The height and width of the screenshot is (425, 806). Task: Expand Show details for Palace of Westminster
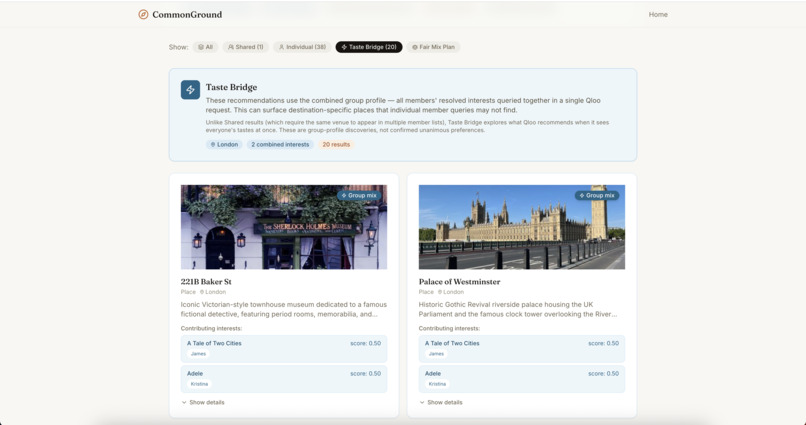coord(441,402)
